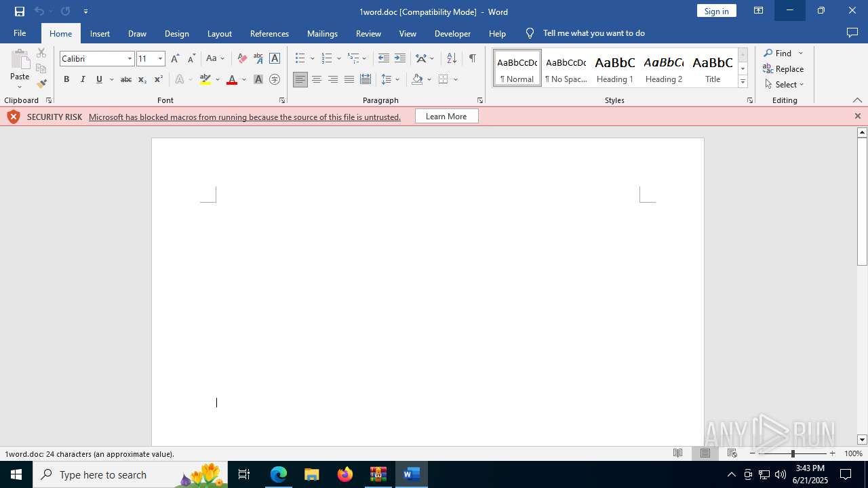Switch to the References tab
Screen dimensions: 868x488
click(x=269, y=33)
